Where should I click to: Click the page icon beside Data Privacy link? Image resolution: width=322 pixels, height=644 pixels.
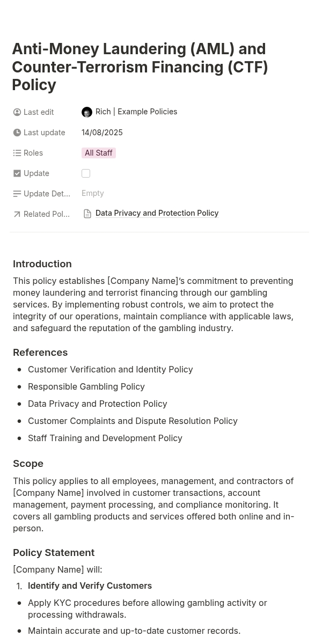[x=87, y=214]
